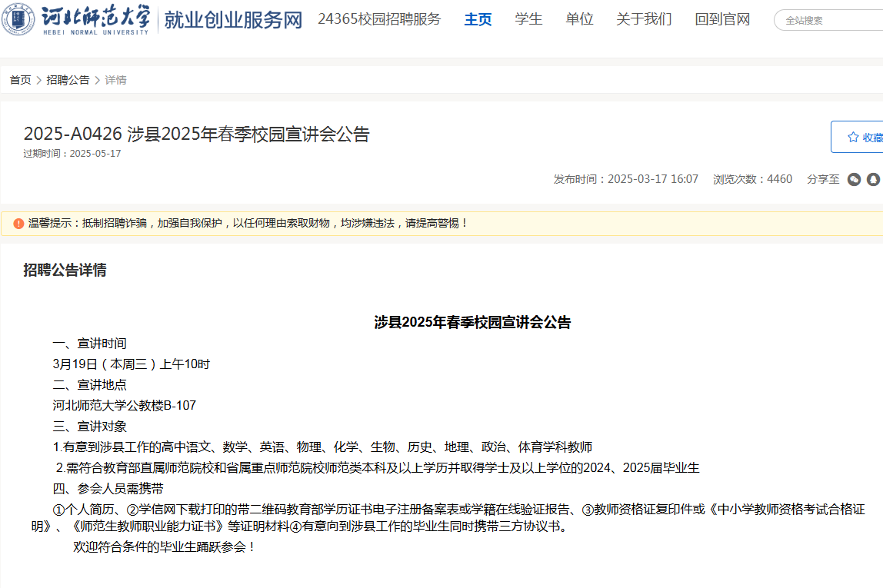Click the 河北师范大学公教楼B-107 line
883x588 pixels.
click(125, 405)
